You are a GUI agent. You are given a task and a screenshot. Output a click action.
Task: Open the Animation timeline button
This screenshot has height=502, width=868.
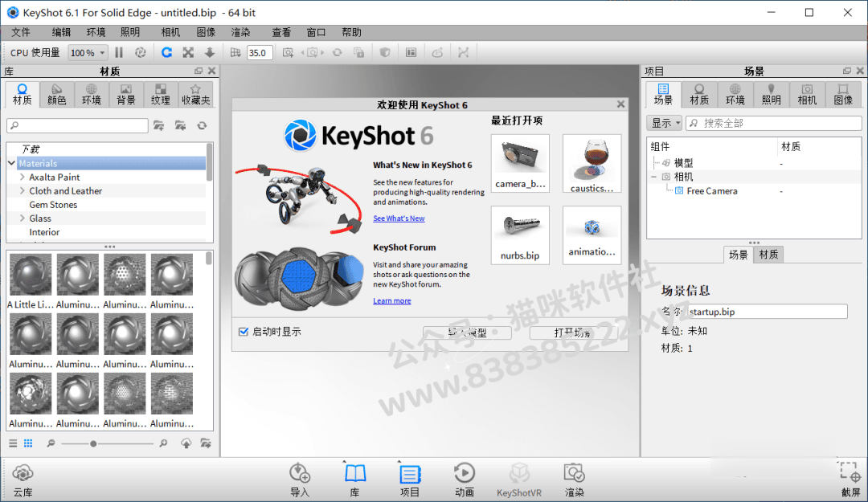464,480
